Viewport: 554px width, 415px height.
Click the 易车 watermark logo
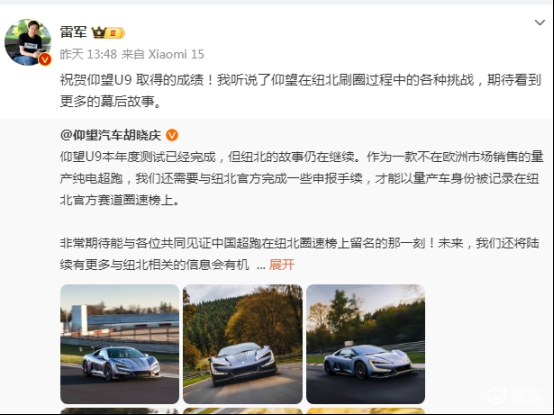514,395
